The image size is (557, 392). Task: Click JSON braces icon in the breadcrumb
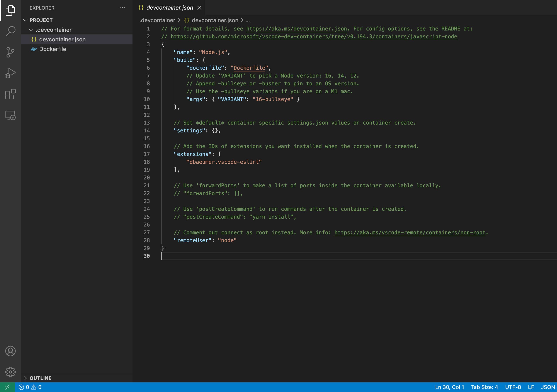[x=186, y=20]
